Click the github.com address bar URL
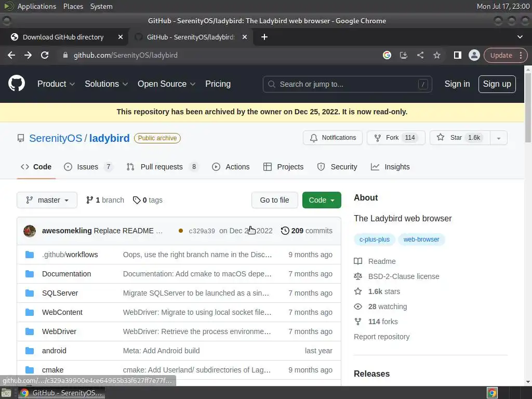 click(126, 55)
